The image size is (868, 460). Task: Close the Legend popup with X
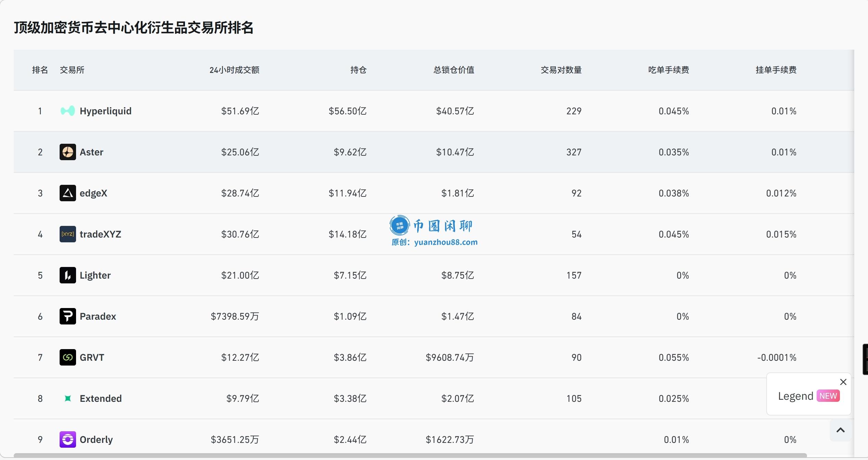coord(843,382)
